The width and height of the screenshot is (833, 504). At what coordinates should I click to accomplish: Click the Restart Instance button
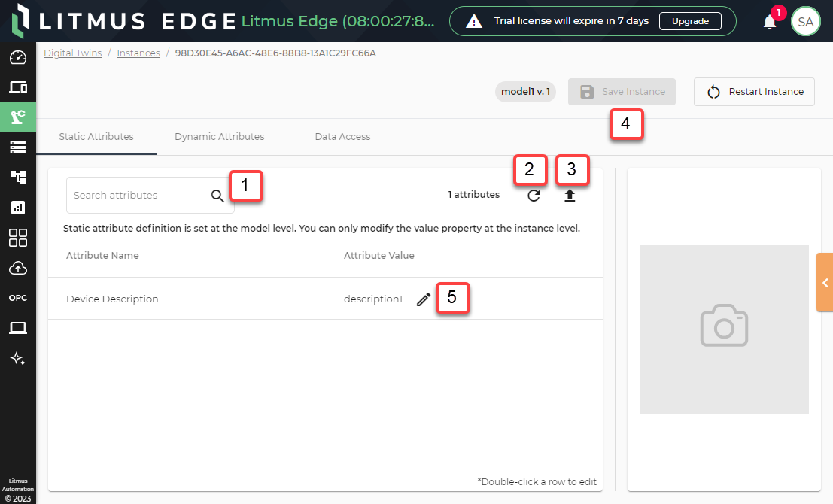[x=753, y=91]
